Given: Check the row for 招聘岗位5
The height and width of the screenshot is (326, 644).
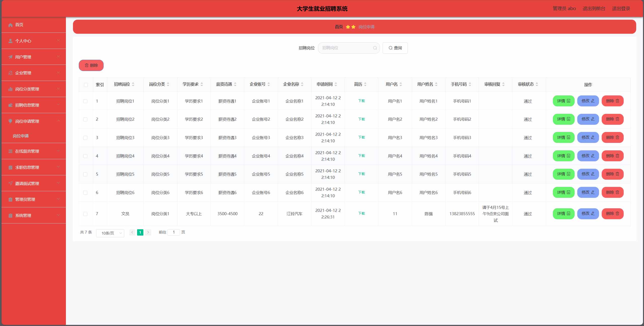Looking at the screenshot, I should click(x=85, y=174).
